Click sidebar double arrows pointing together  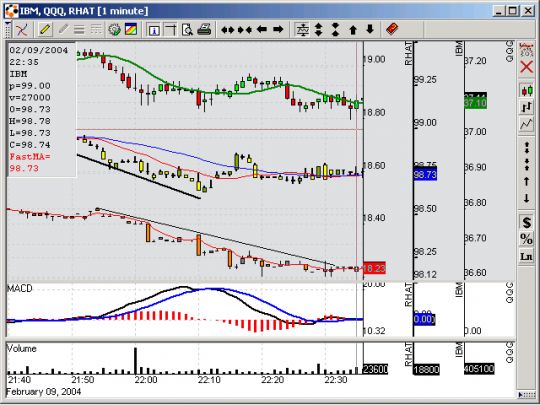pos(526,164)
